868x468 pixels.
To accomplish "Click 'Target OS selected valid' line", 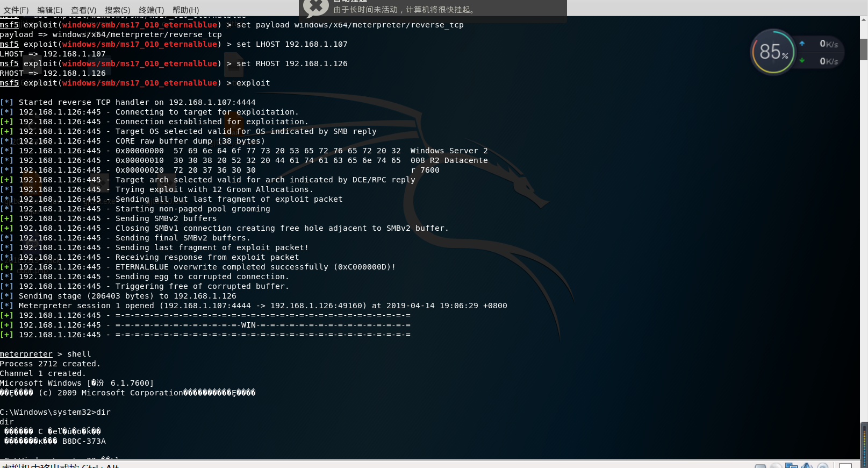I will coord(188,131).
